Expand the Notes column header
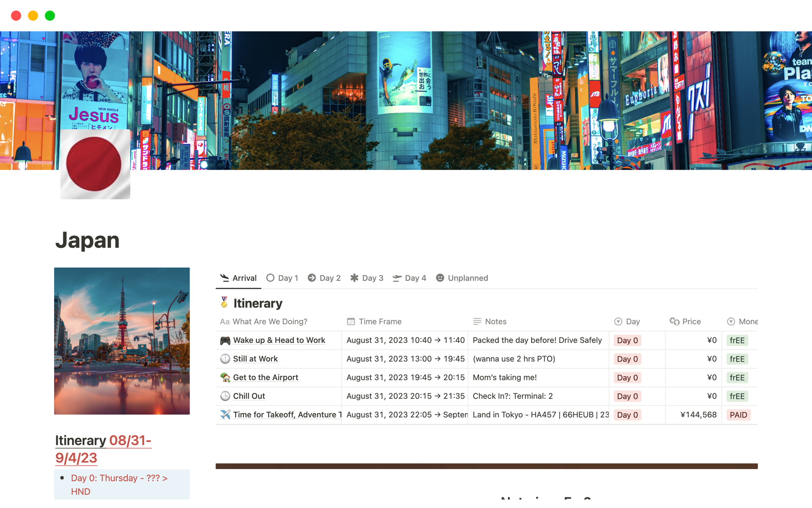Screen dimensions: 812x508 tap(495, 321)
